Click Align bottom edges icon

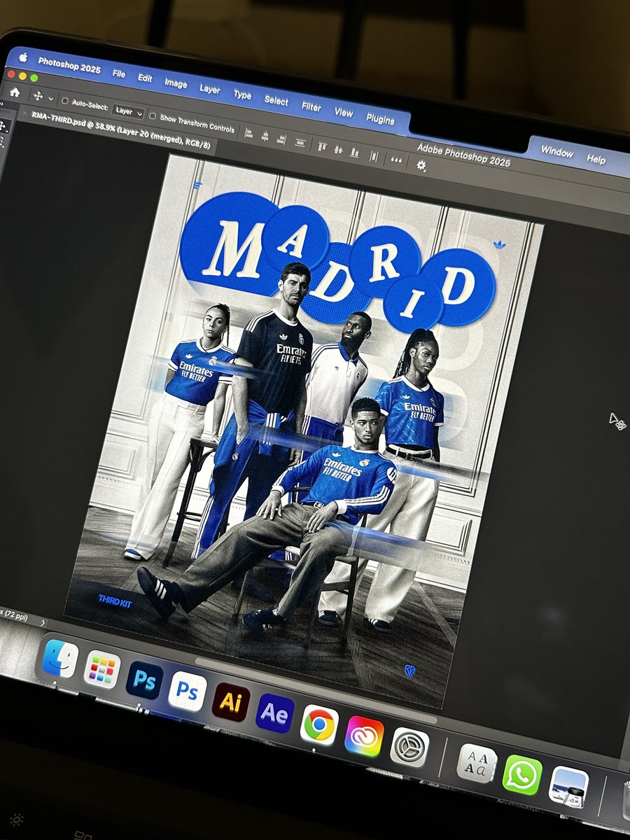coord(354,152)
